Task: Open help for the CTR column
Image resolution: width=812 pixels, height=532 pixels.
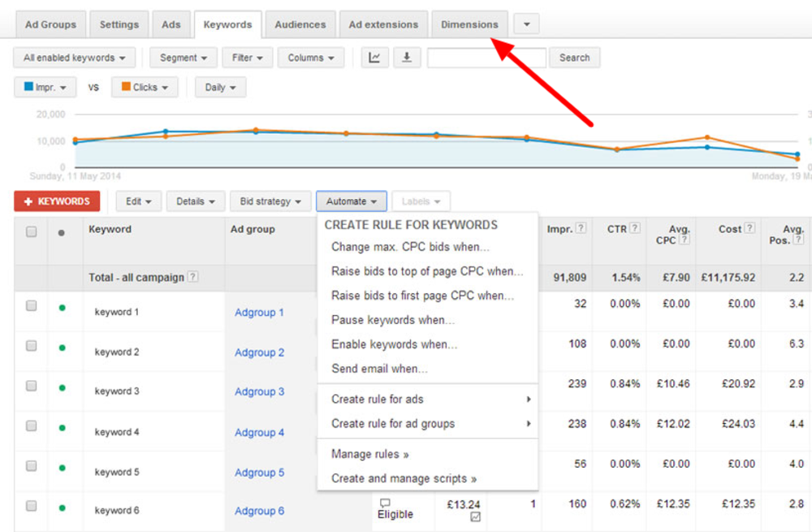Action: click(x=635, y=228)
